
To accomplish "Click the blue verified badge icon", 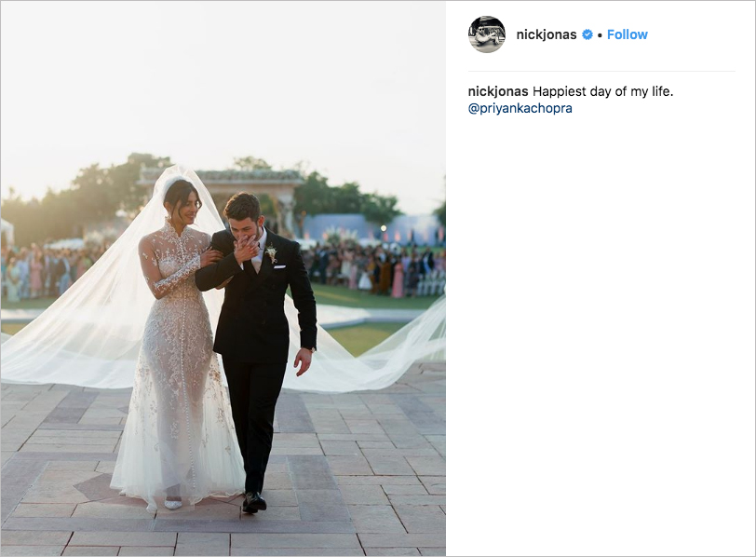I will click(587, 34).
